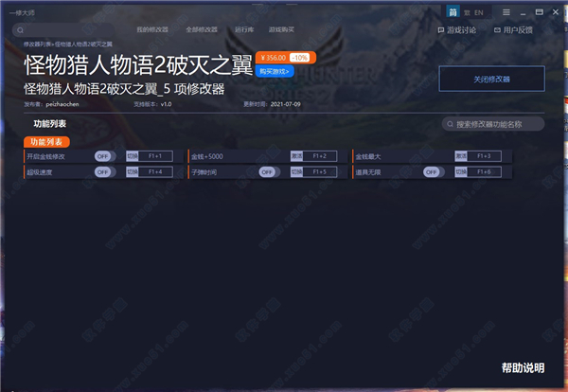Toggle 道具无限 OFF switch
The image size is (568, 392).
[434, 171]
